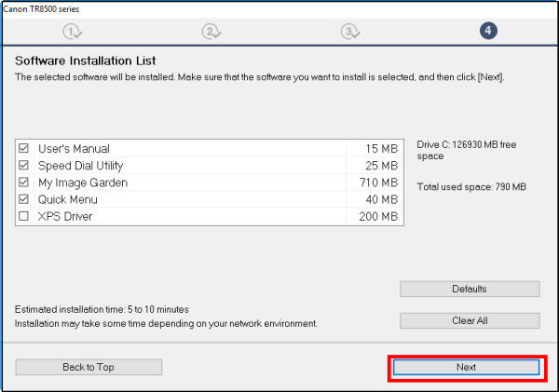Click the Drive C free space text
Image resolution: width=559 pixels, height=392 pixels.
[x=467, y=151]
